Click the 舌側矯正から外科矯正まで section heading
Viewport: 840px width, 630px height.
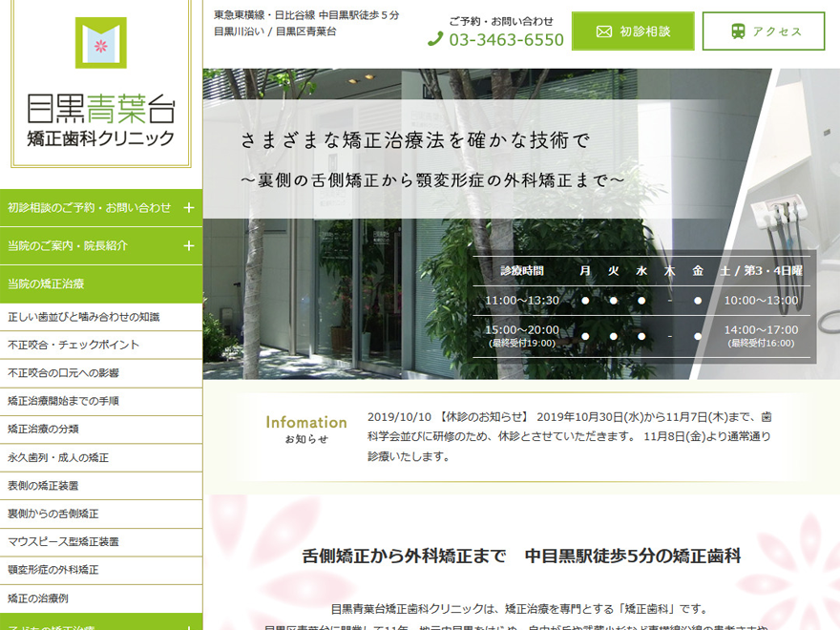[522, 556]
